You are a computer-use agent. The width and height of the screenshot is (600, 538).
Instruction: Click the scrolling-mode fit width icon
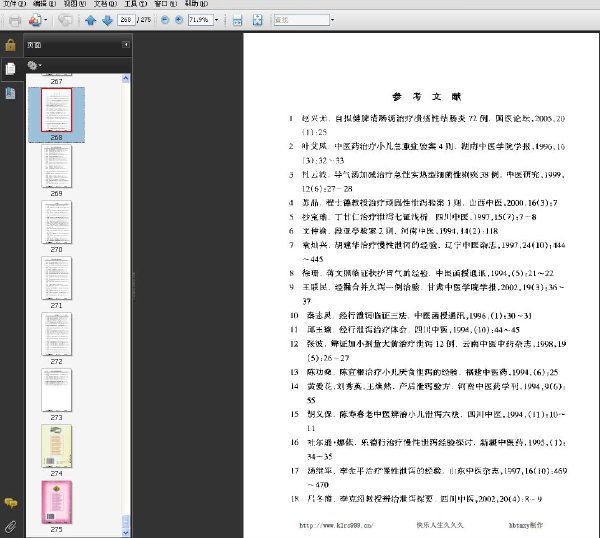(x=238, y=20)
